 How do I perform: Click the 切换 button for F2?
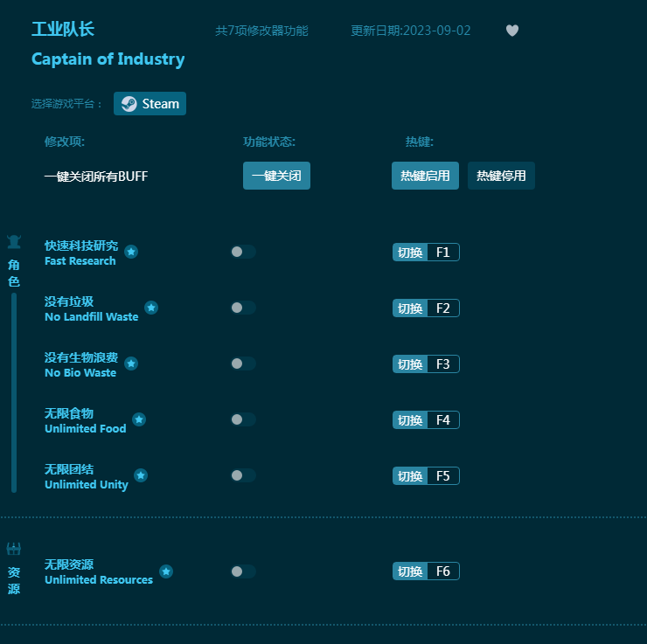pos(410,308)
